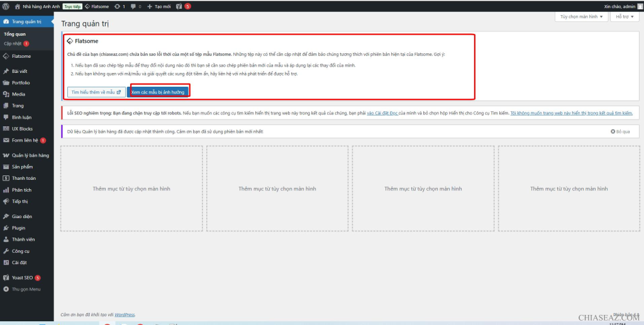The image size is (644, 325).
Task: Click the admin avatar in top-right corner
Action: tap(640, 6)
